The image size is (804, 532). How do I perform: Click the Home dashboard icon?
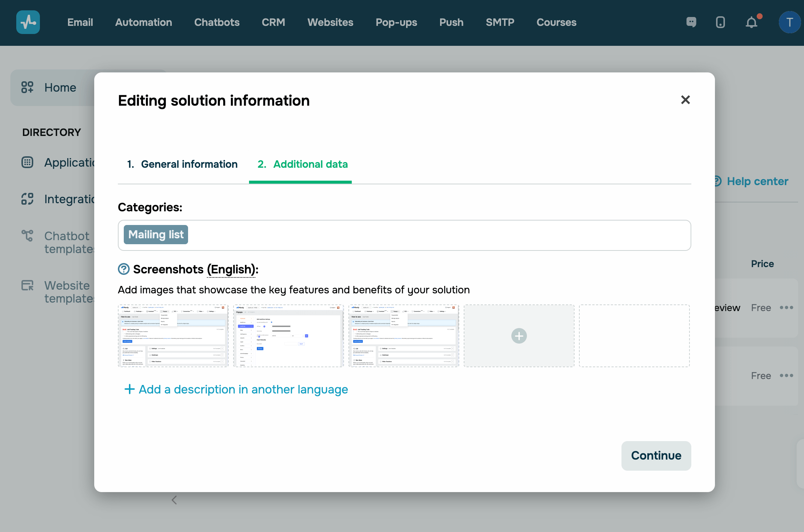click(x=27, y=88)
